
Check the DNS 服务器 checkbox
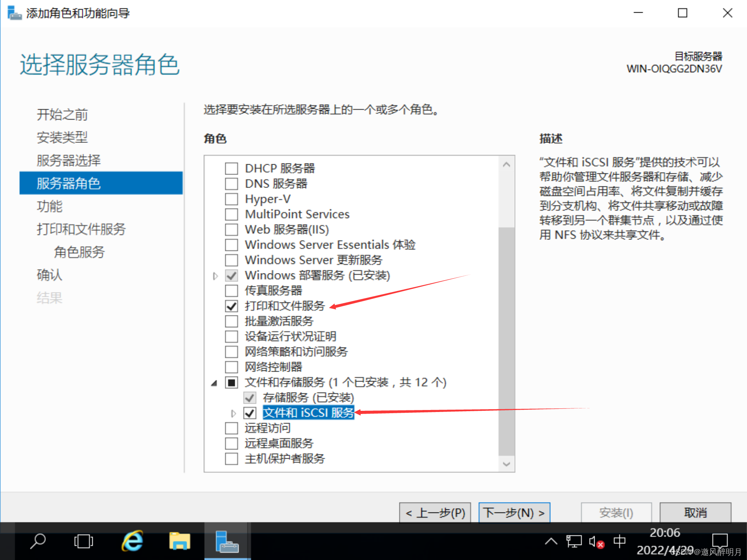[232, 184]
